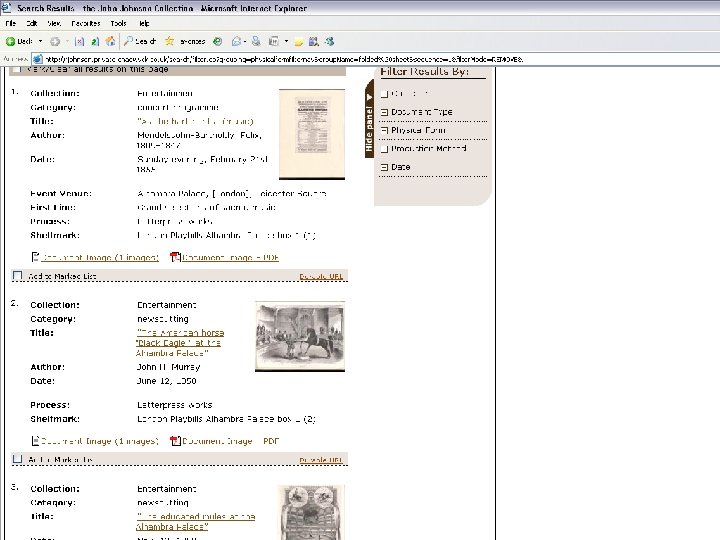Viewport: 720px width, 540px height.
Task: Open mules engraving thumbnail of result 3
Action: [x=311, y=512]
